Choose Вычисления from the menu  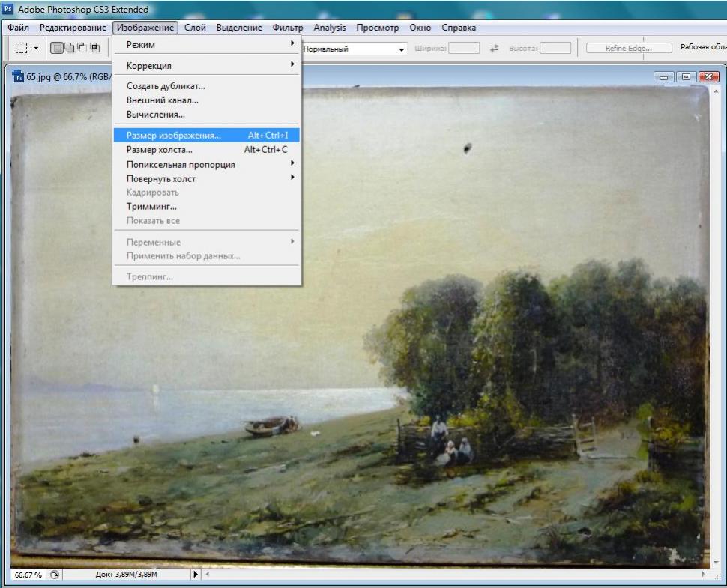click(x=207, y=115)
